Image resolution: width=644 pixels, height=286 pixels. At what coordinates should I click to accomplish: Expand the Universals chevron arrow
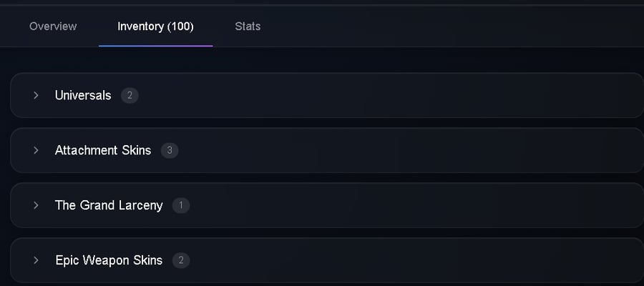pyautogui.click(x=36, y=95)
